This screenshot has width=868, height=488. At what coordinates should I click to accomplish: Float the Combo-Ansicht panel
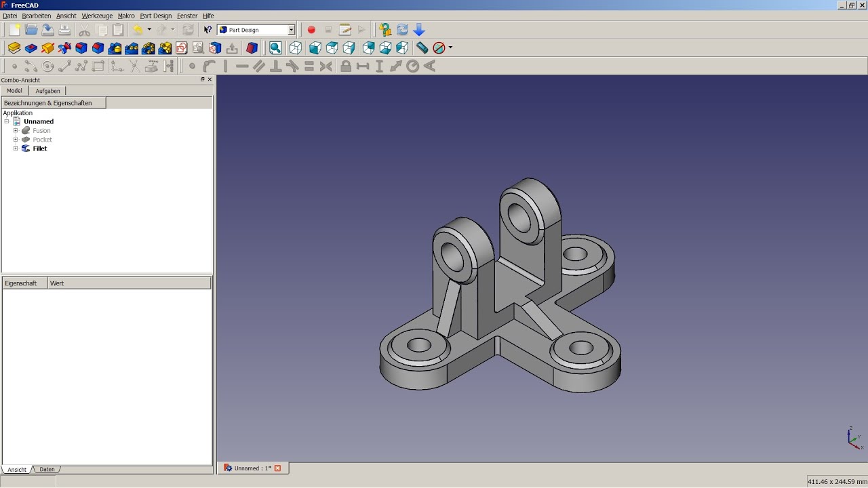point(202,80)
